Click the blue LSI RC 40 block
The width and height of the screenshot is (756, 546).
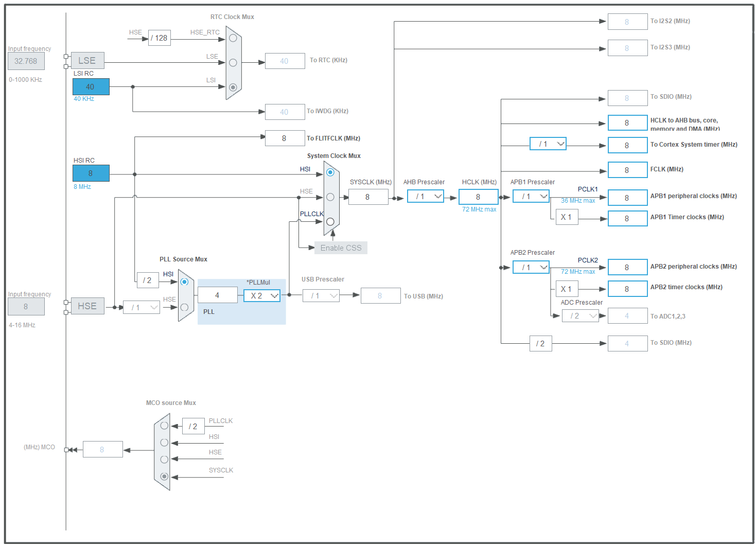point(91,86)
